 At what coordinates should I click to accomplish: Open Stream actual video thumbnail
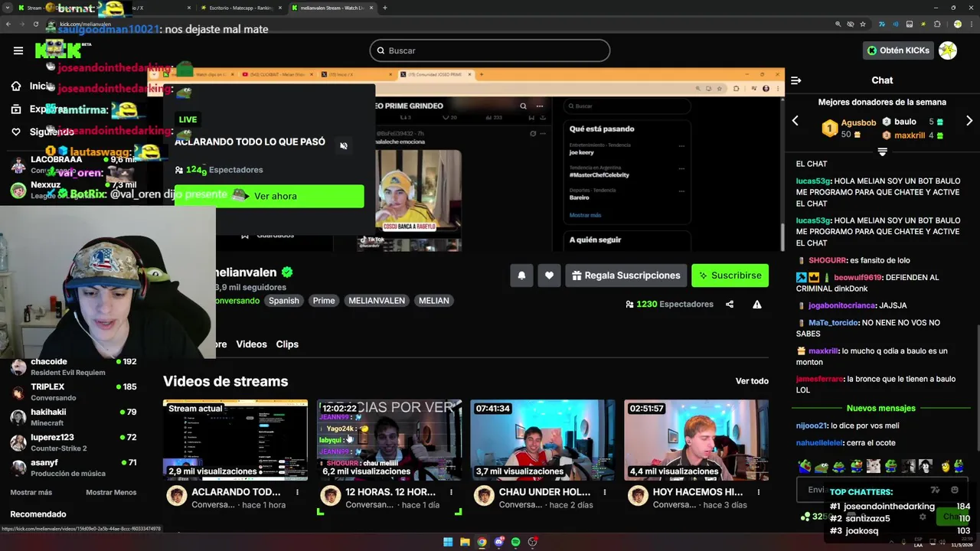(x=235, y=440)
